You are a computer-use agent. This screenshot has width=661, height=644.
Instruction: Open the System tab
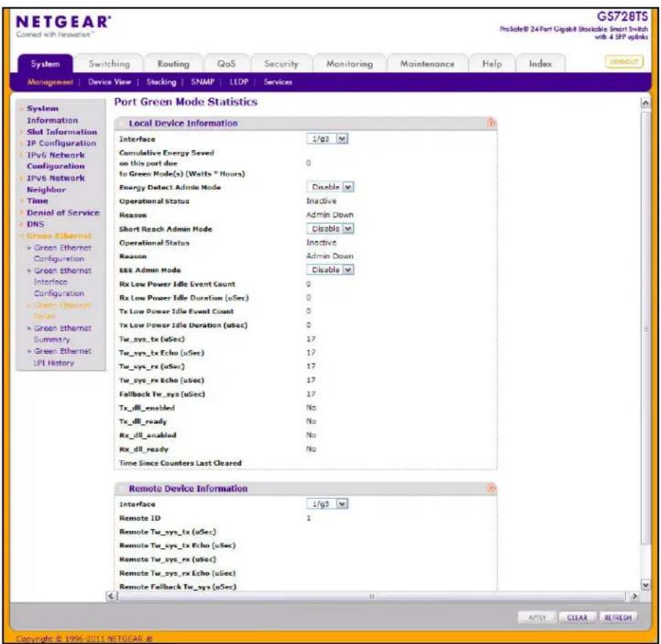(x=45, y=64)
